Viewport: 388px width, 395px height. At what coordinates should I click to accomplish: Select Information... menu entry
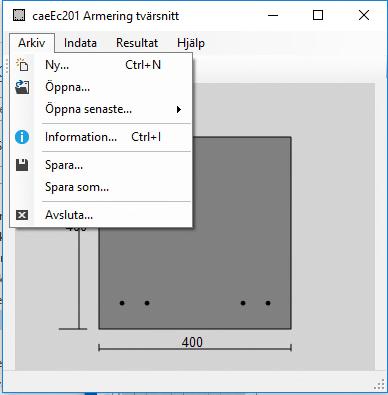103,137
